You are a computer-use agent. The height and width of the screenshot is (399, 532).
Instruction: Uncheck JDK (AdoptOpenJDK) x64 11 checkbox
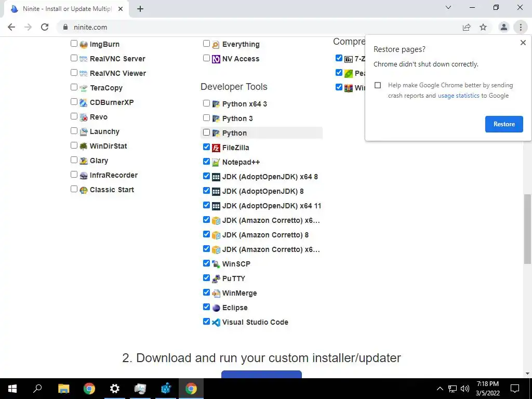click(206, 205)
